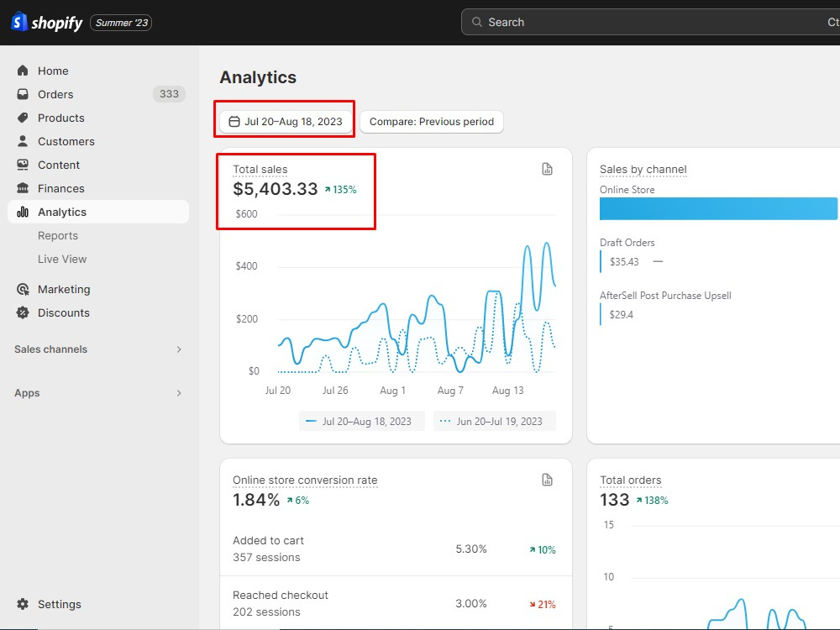Click the Customers person icon
This screenshot has width=840, height=630.
23,141
